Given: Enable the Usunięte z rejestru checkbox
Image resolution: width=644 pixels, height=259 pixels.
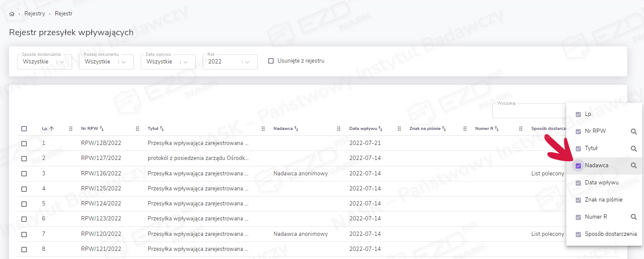Looking at the screenshot, I should tap(271, 61).
